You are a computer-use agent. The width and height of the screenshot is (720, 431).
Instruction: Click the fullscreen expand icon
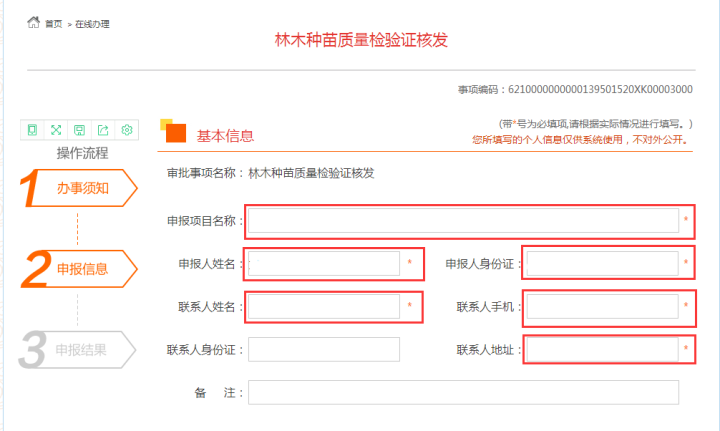tap(56, 130)
